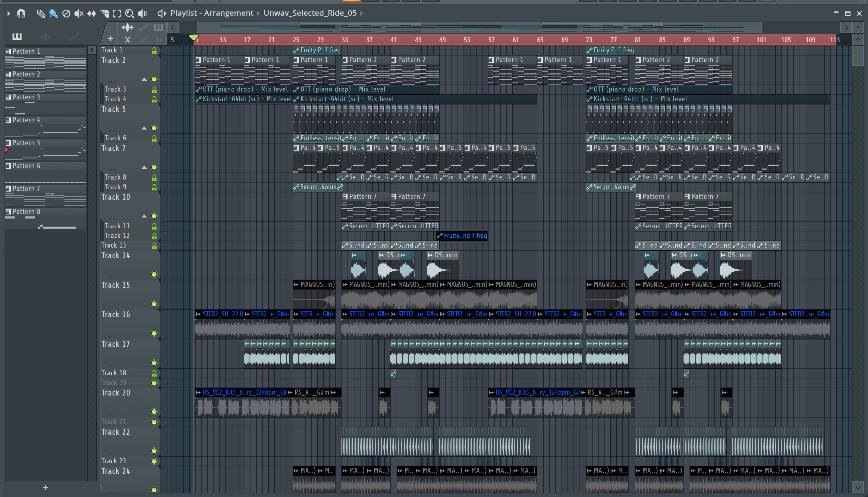
Task: Click the left scroll arrow above the timeline
Action: pos(173,27)
